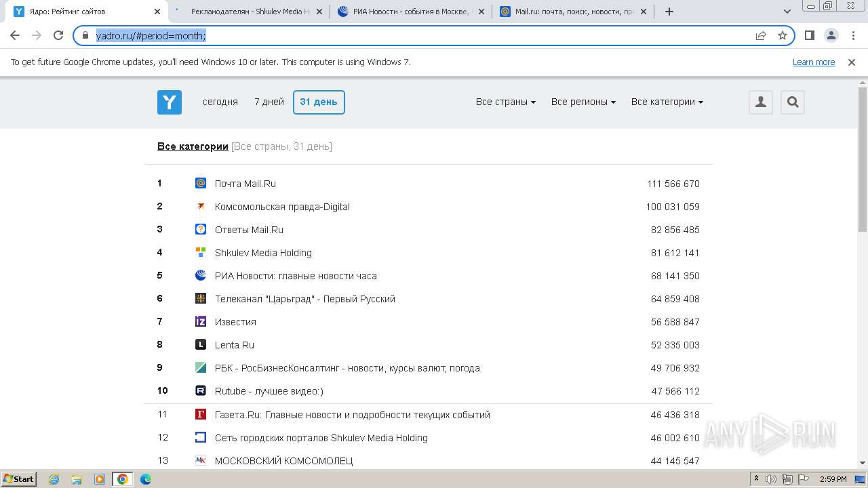Open Газета.Ru news link
Image resolution: width=868 pixels, height=488 pixels.
click(353, 415)
